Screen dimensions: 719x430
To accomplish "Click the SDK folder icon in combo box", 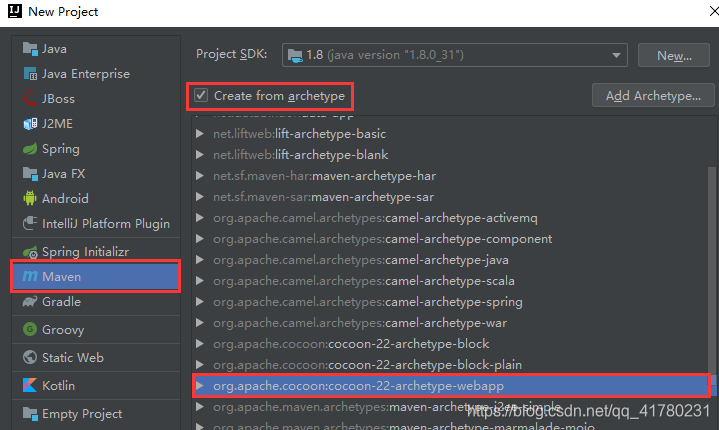I will (x=295, y=55).
